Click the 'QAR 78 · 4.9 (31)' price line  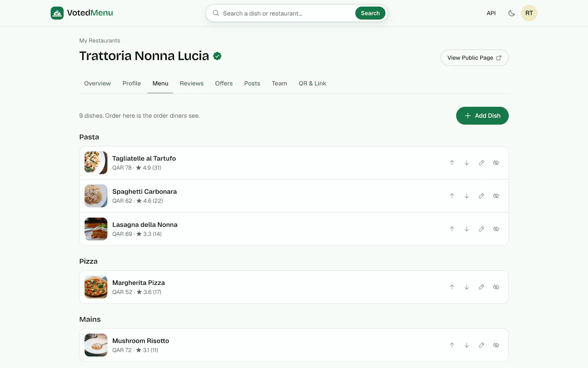click(x=137, y=168)
